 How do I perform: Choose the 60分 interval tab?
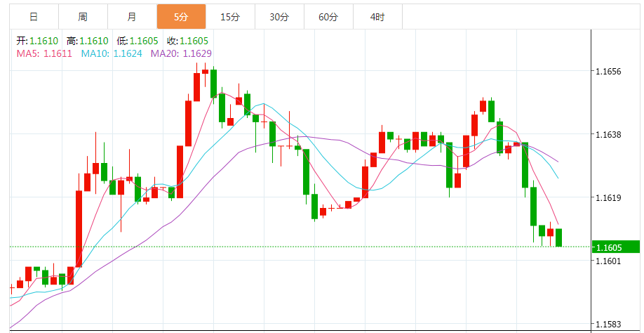[328, 17]
